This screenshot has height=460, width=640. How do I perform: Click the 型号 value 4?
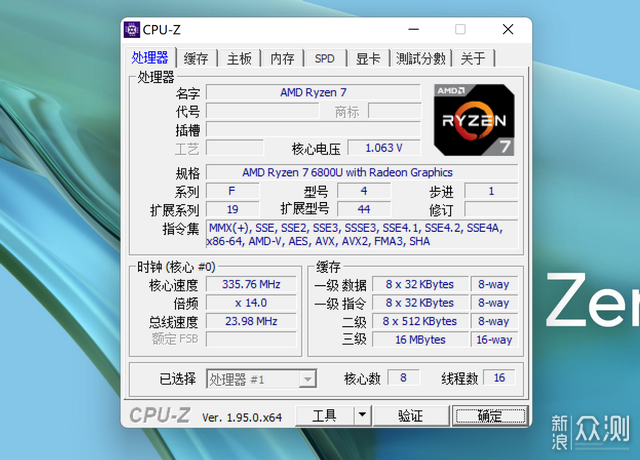(364, 191)
